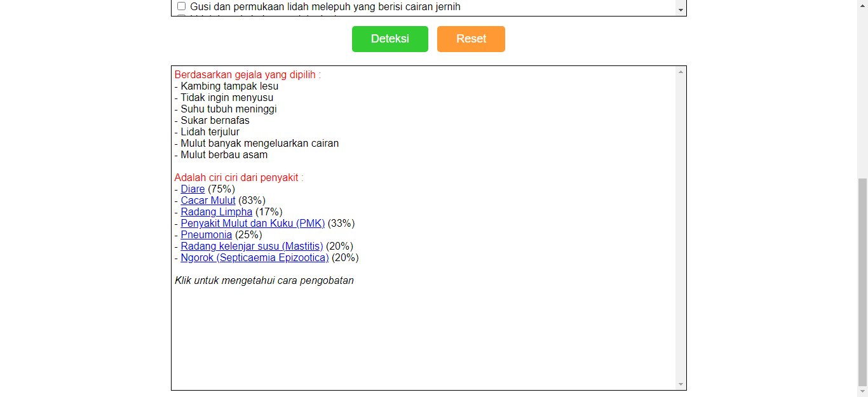Click the symptom list's down scroll arrow
868x397 pixels.
coord(681,10)
